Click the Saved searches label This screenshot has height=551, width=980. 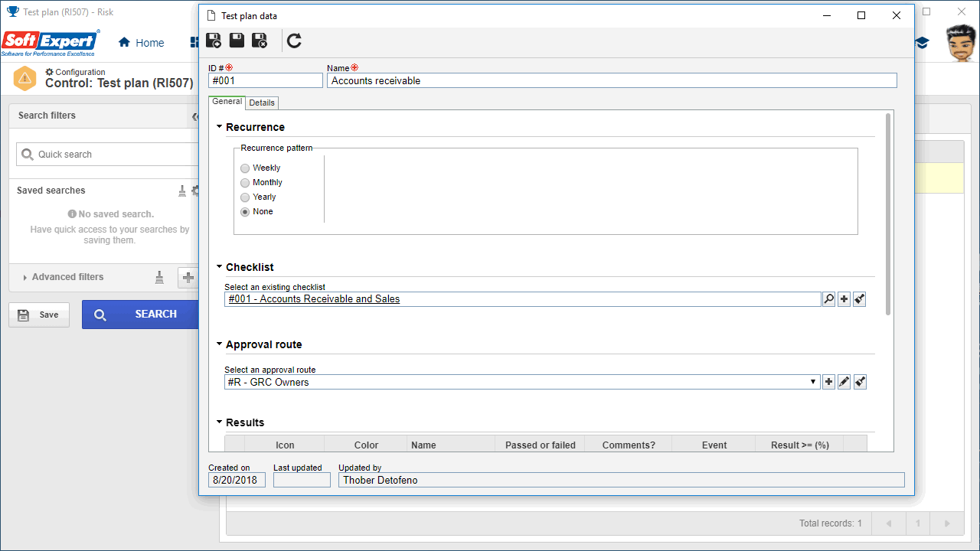pos(51,191)
